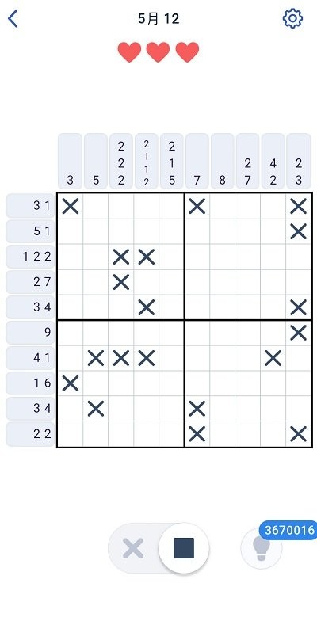Viewport: 317px width, 644px height.
Task: Switch to X cross-mark mode
Action: (133, 548)
